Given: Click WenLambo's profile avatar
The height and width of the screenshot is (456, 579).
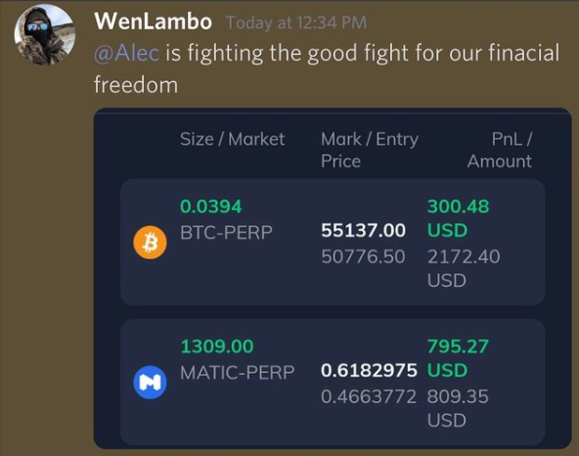Looking at the screenshot, I should [45, 35].
